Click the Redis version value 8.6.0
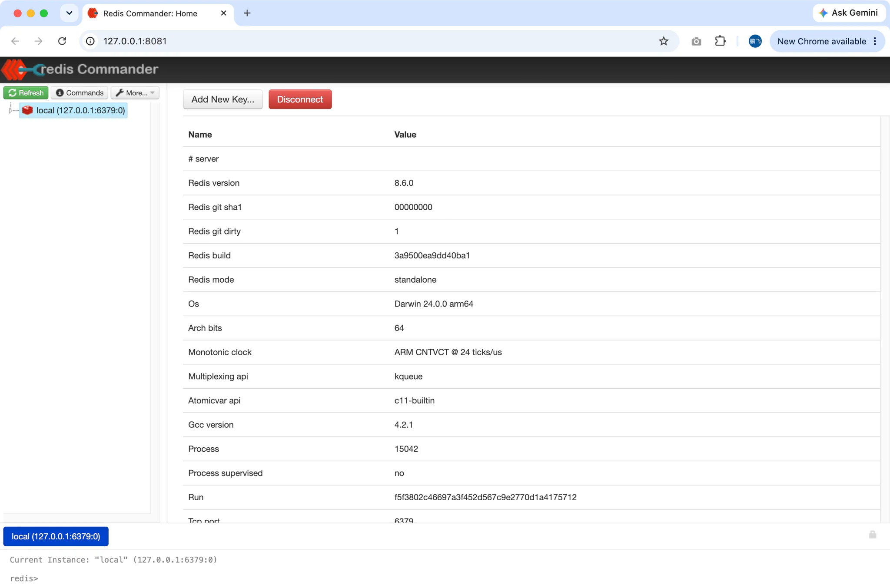 click(x=404, y=183)
